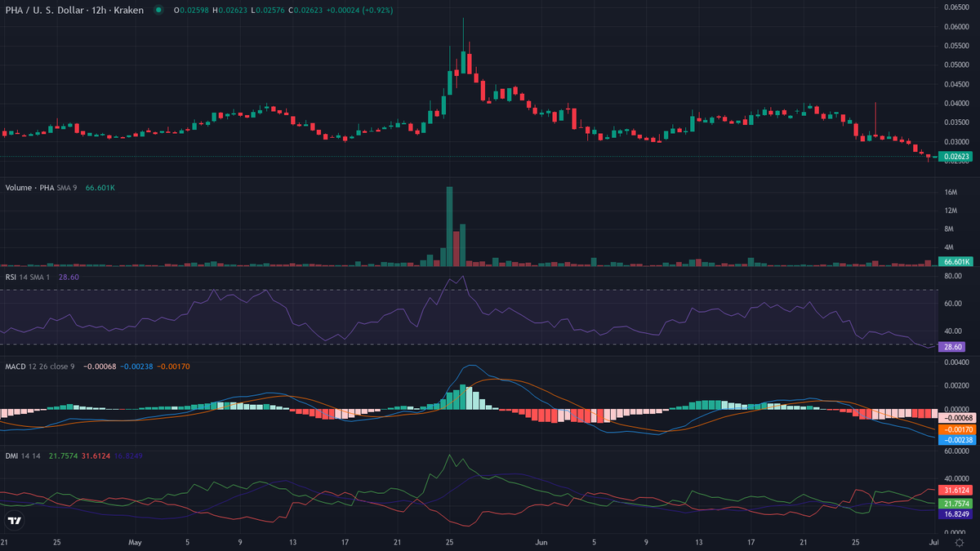Image resolution: width=980 pixels, height=551 pixels.
Task: Click the 0.06500 price scale label
Action: (956, 7)
